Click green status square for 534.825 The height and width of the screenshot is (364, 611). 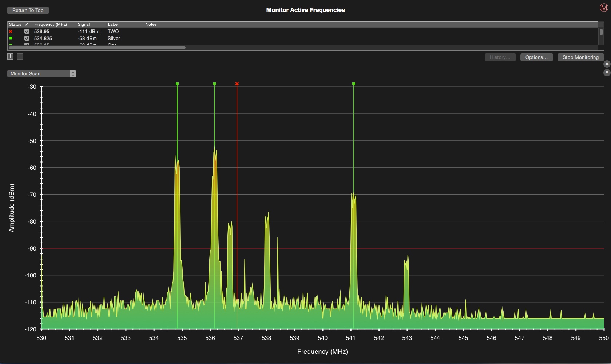[11, 38]
